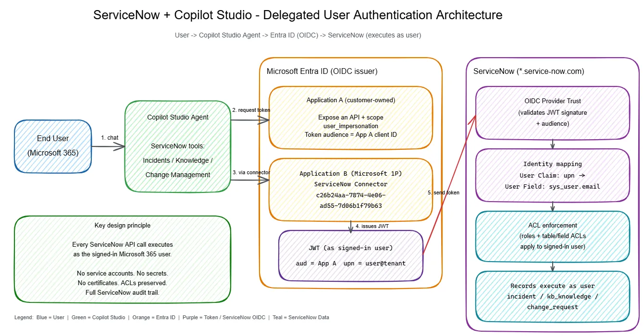Select 'incident / kb_knowledge /' text
The height and width of the screenshot is (336, 644).
click(x=553, y=297)
